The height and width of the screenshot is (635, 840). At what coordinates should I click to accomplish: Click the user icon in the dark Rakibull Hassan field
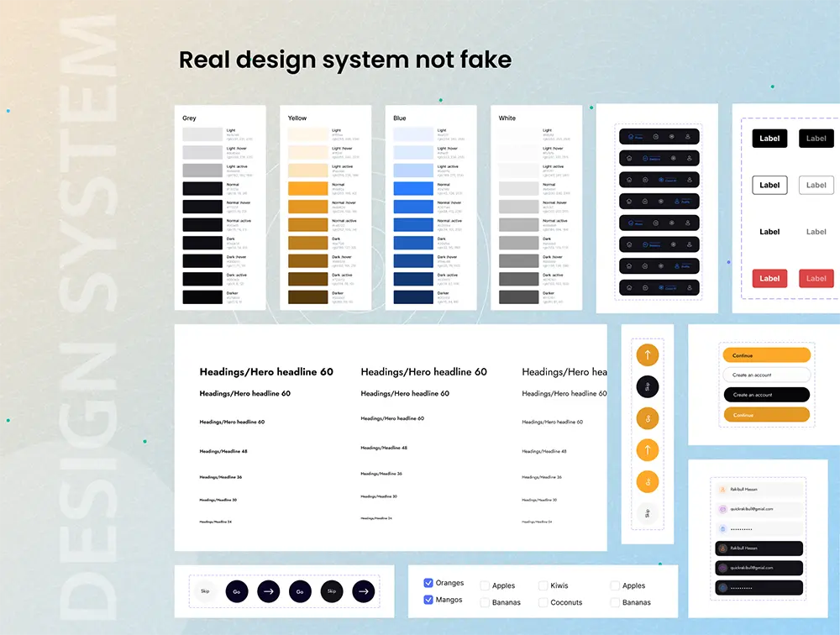(x=722, y=548)
